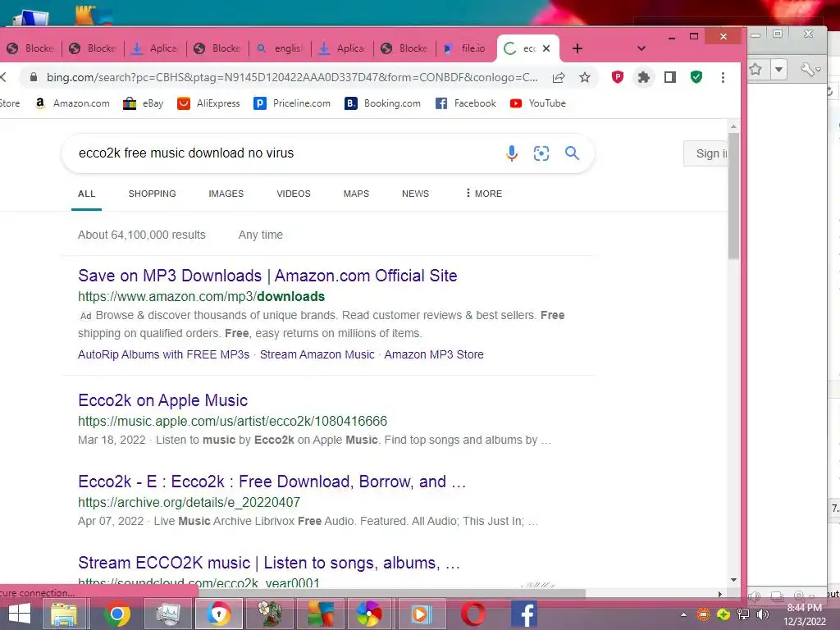Open the eBay bookmark
840x630 pixels.
click(x=143, y=103)
